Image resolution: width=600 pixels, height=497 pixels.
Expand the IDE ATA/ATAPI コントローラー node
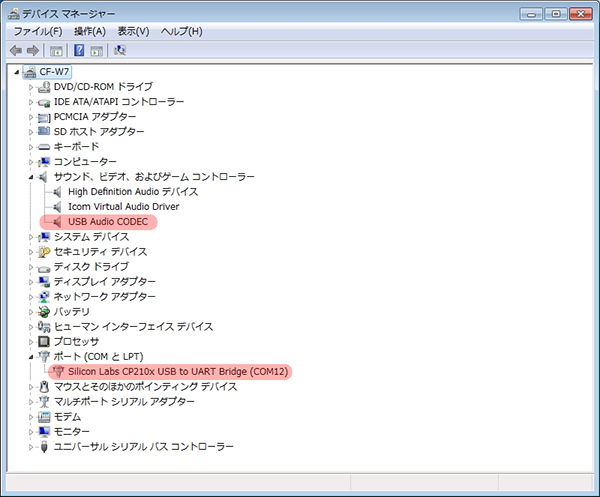tap(31, 102)
